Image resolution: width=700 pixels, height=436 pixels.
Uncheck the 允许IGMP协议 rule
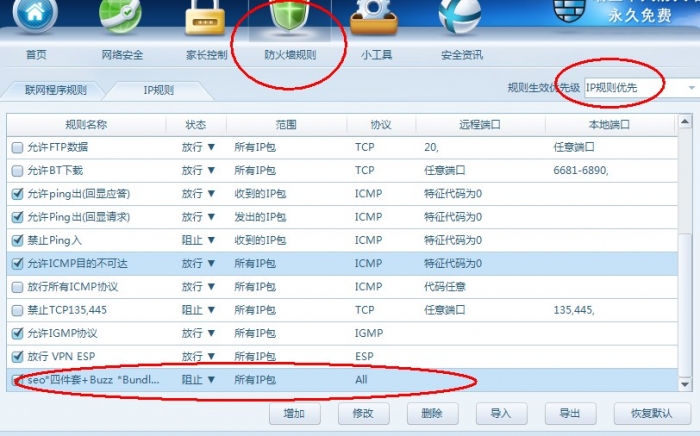(x=17, y=333)
